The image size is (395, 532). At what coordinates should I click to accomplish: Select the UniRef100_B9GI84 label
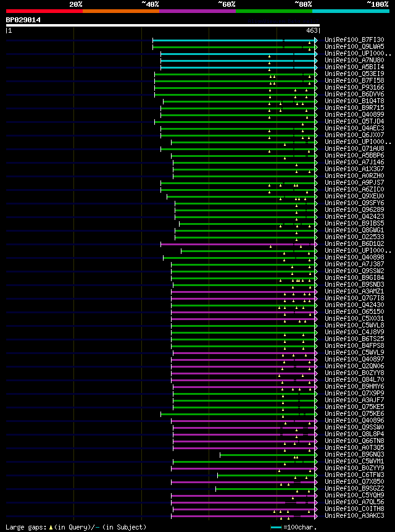tap(355, 277)
